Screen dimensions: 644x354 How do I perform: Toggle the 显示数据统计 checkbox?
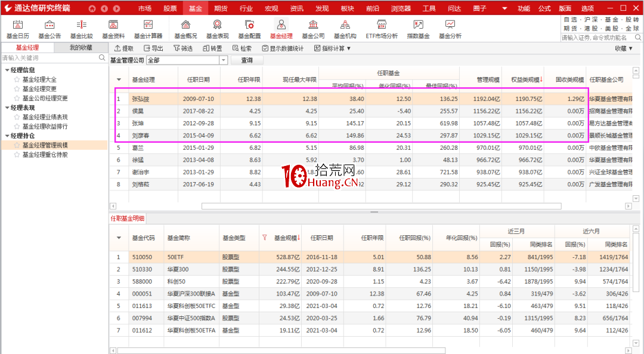pyautogui.click(x=265, y=48)
